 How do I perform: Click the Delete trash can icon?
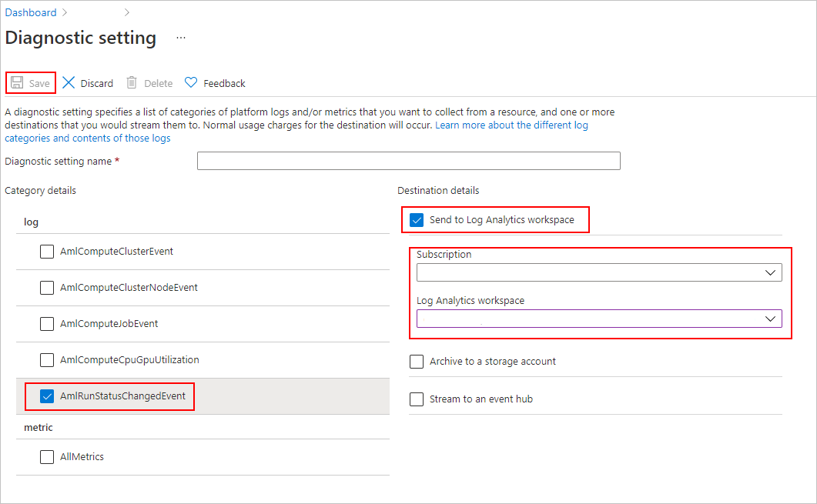click(132, 83)
